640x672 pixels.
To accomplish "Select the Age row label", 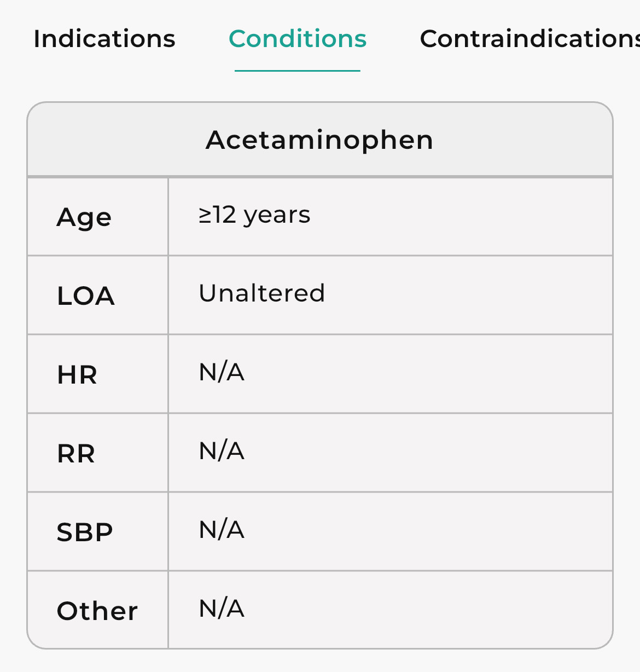I will pyautogui.click(x=84, y=217).
